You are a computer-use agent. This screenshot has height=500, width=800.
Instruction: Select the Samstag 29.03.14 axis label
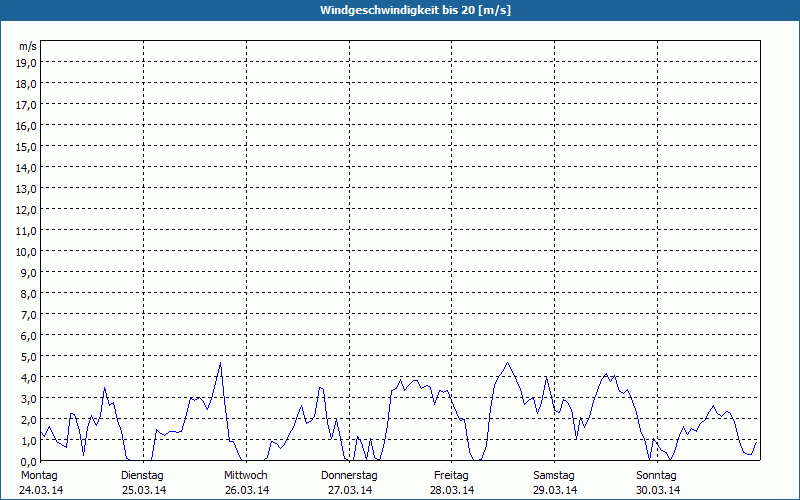[555, 483]
